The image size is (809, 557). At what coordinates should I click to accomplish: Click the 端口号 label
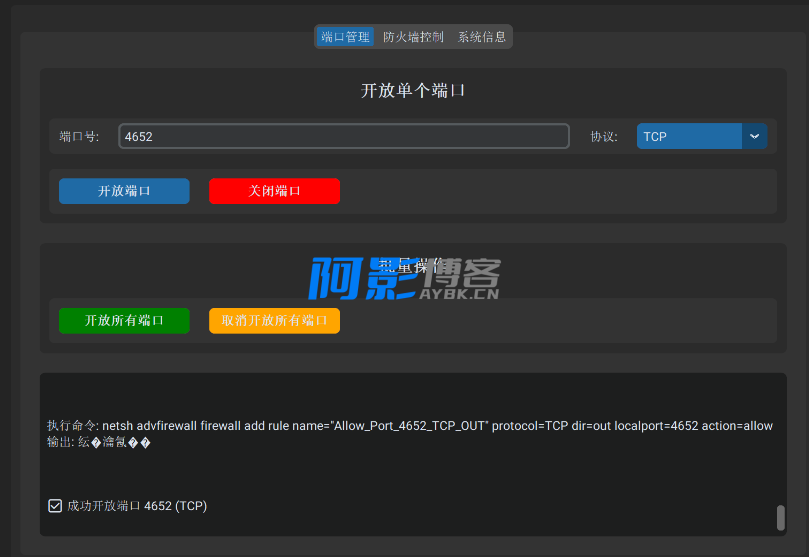79,137
